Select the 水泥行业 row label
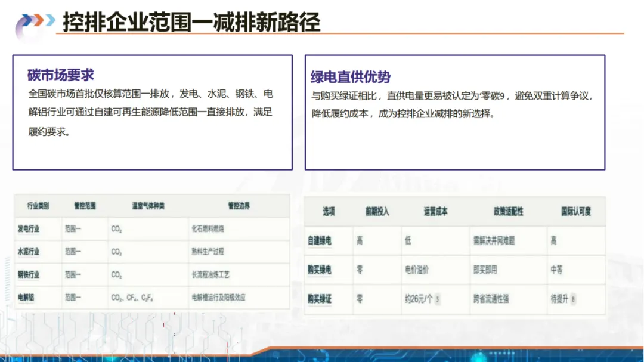This screenshot has width=644, height=362. point(29,252)
